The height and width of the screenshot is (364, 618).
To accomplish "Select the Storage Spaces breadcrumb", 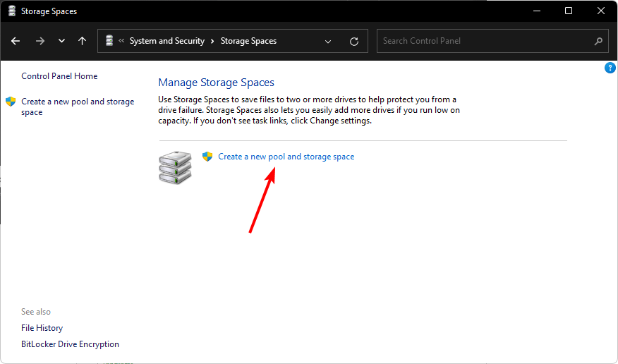I will click(x=248, y=41).
